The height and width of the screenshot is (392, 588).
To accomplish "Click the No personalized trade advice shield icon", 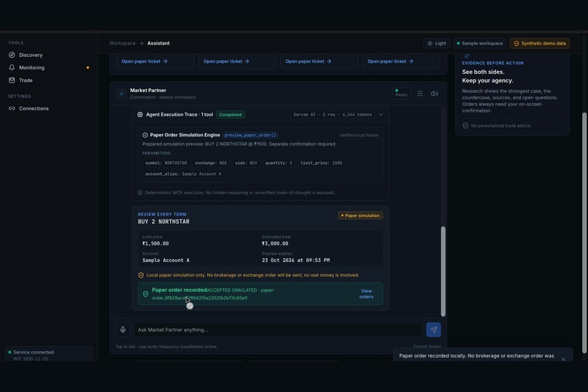I will [x=465, y=126].
